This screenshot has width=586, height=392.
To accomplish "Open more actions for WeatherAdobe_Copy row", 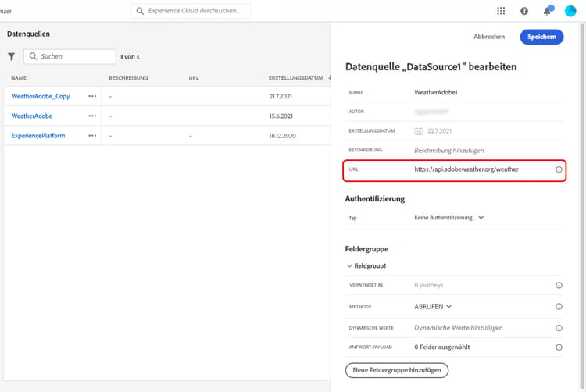I will [x=92, y=96].
